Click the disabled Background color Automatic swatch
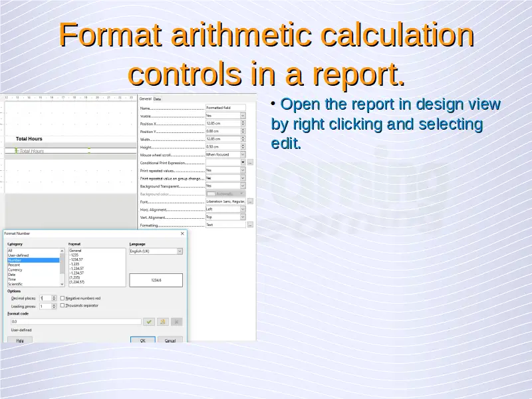This screenshot has height=399, width=532. (225, 194)
